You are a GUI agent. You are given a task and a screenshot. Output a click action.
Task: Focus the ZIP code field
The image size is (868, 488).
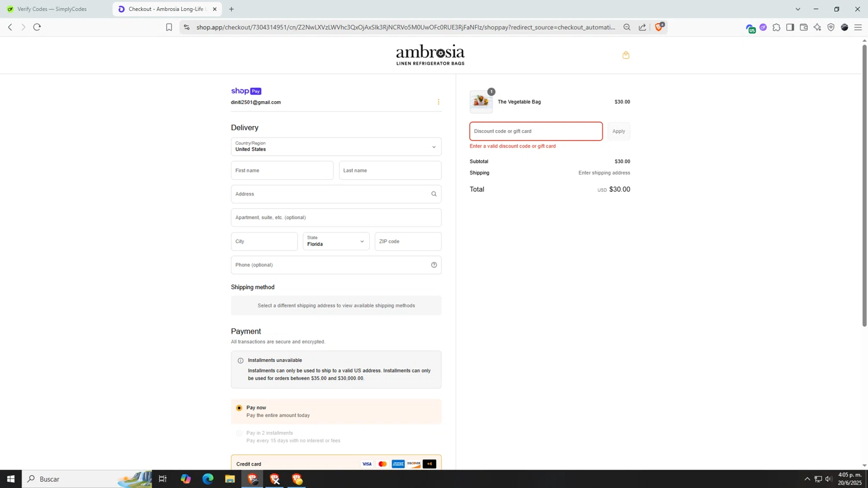408,241
